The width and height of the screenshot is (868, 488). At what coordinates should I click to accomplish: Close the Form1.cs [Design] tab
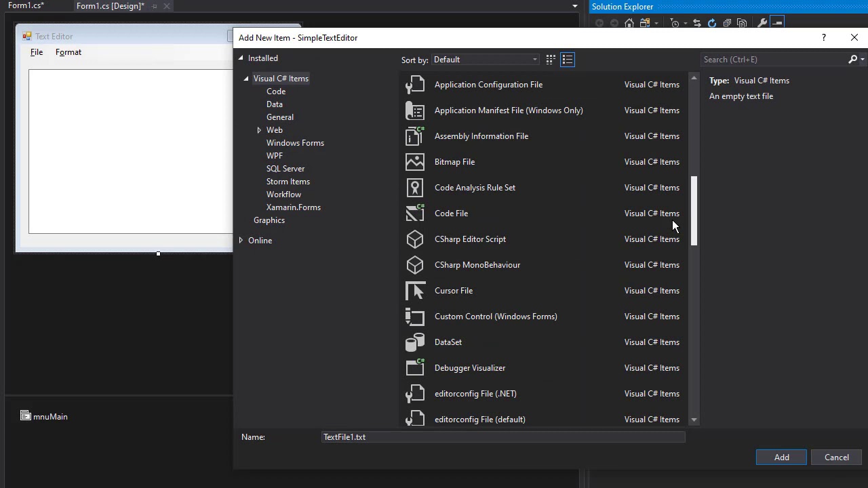(167, 6)
